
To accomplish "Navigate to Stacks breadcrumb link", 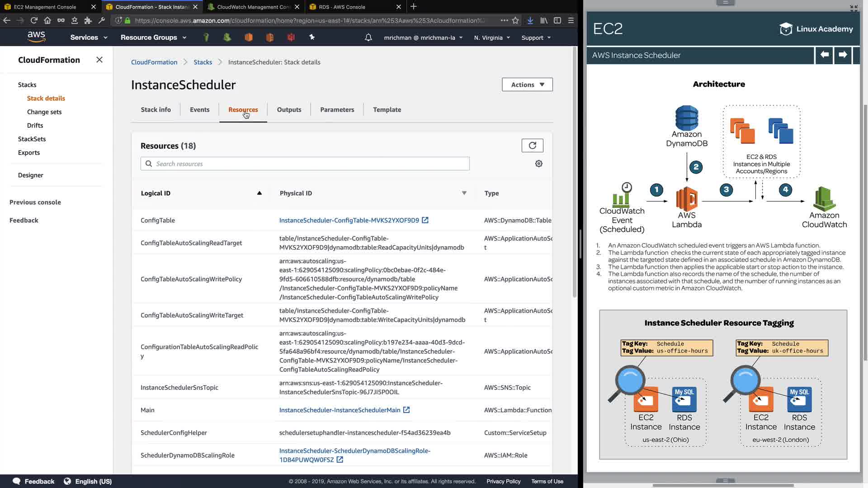I will point(203,62).
